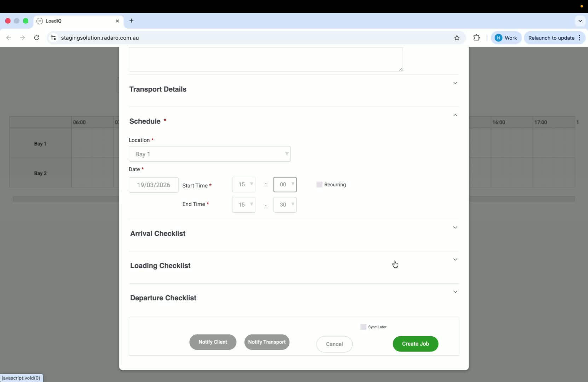Open the Start Time hour dropdown
The image size is (588, 382).
click(x=243, y=185)
